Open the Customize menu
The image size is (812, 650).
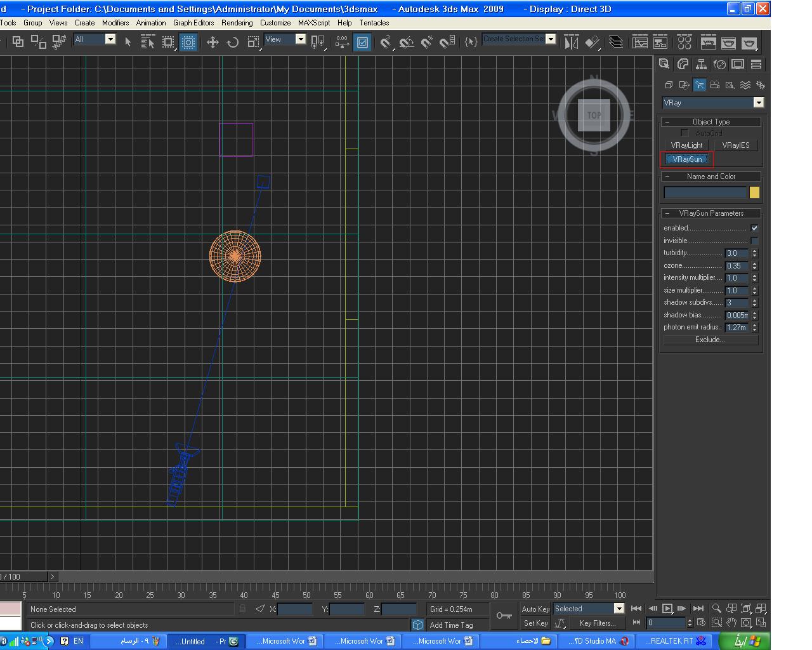[275, 23]
